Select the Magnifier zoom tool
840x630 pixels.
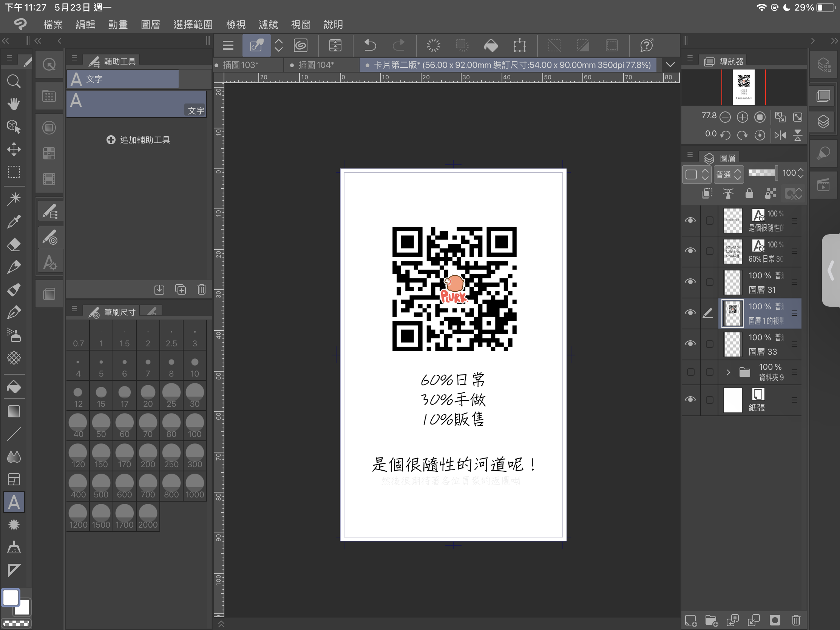click(14, 81)
